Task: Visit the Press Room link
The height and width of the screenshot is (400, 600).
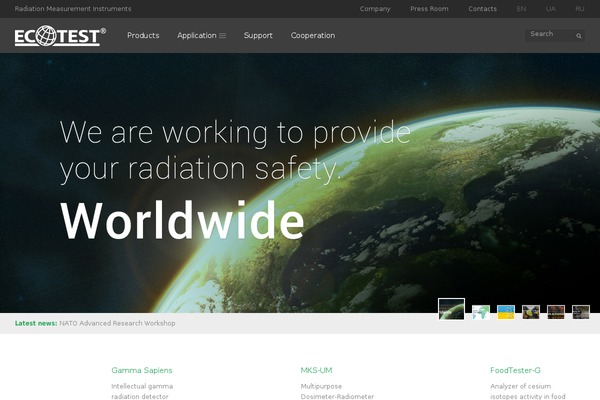Action: coord(429,9)
